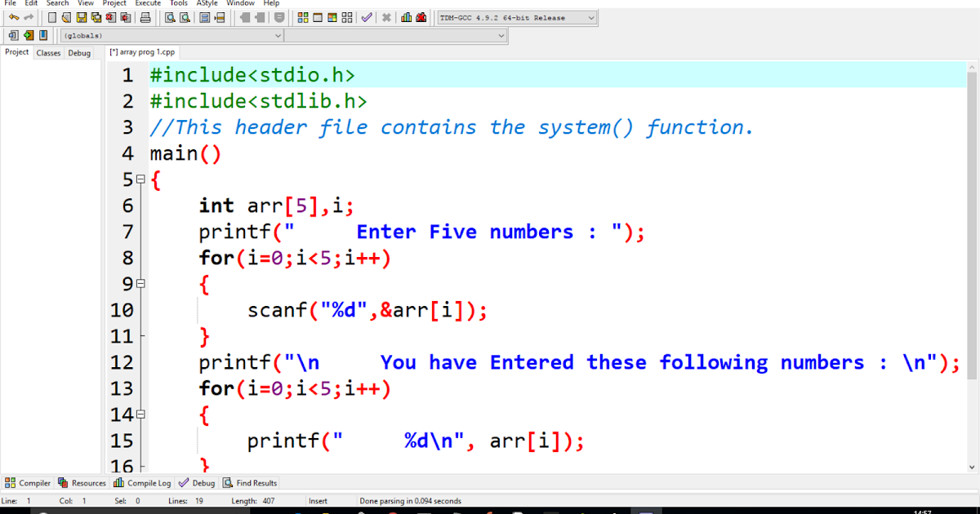
Task: Click the Undo arrow icon
Action: click(14, 17)
